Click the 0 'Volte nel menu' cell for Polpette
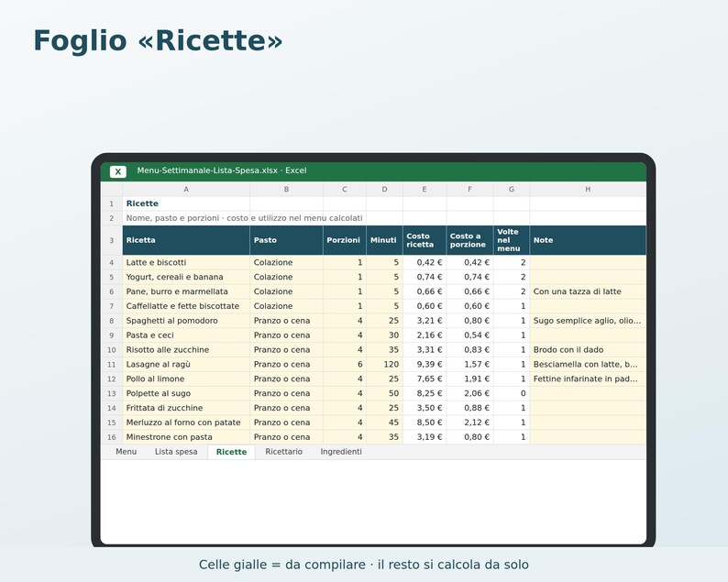This screenshot has height=582, width=728. pos(512,393)
